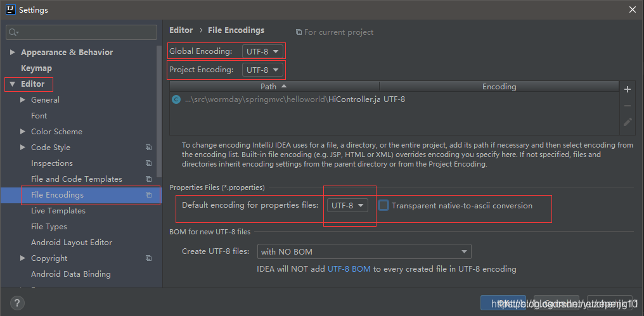Open the Live Templates page

tap(58, 210)
